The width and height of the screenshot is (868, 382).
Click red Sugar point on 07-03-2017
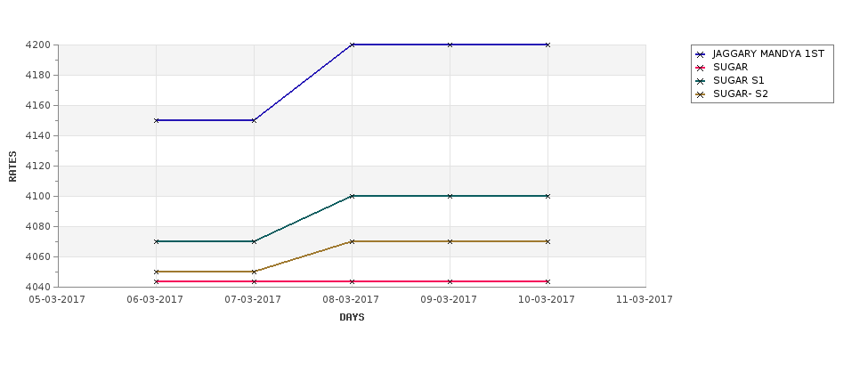point(254,281)
